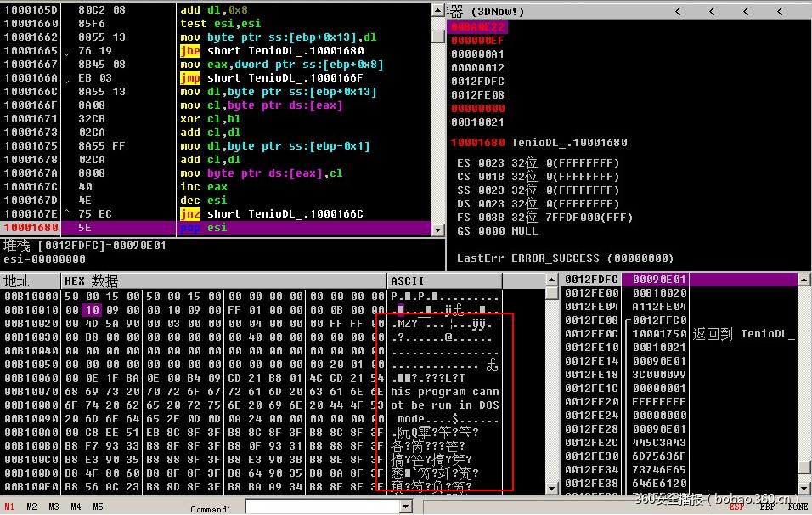Image resolution: width=812 pixels, height=515 pixels.
Task: Select the FS 003B segment register row
Action: [x=544, y=217]
